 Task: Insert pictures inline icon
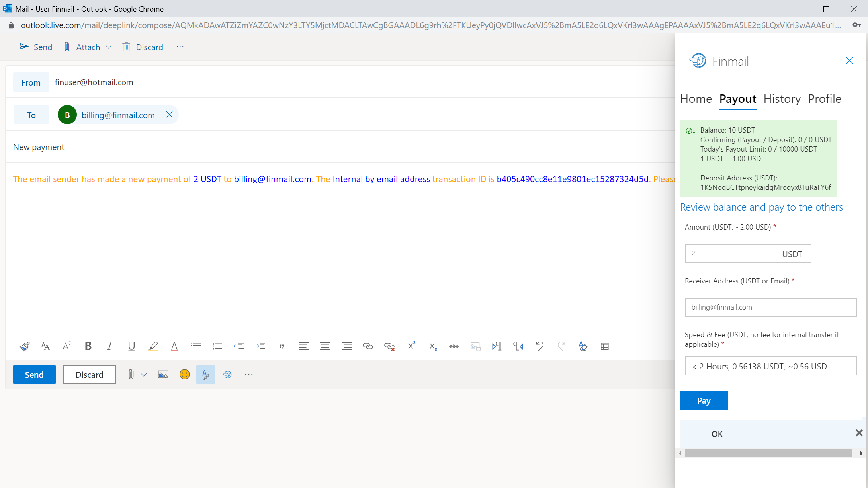[163, 375]
